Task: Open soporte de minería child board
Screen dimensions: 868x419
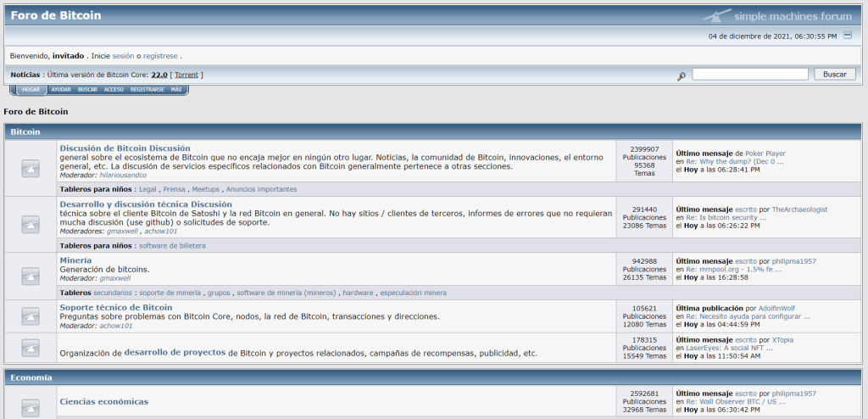Action: 170,293
